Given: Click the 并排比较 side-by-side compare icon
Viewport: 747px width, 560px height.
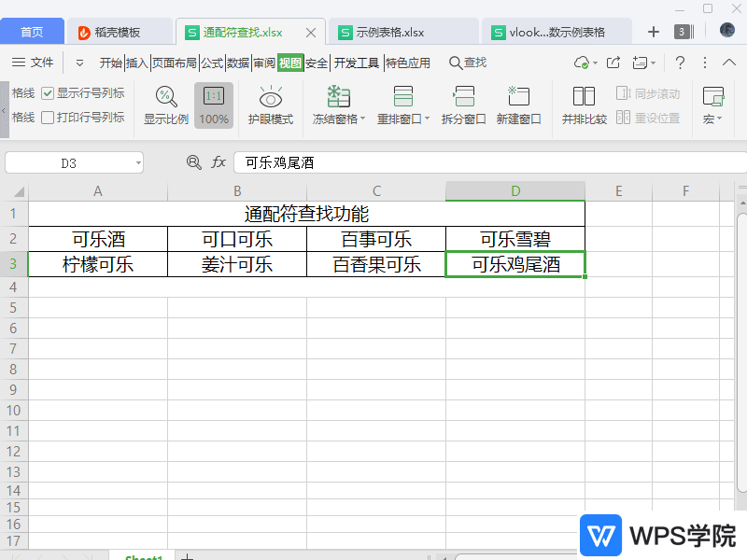Looking at the screenshot, I should point(584,97).
